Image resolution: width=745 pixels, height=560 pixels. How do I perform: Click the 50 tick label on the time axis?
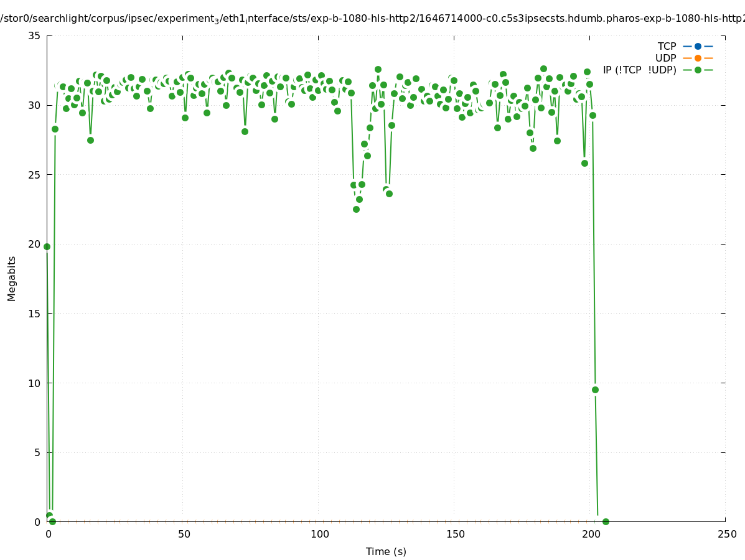tap(184, 534)
